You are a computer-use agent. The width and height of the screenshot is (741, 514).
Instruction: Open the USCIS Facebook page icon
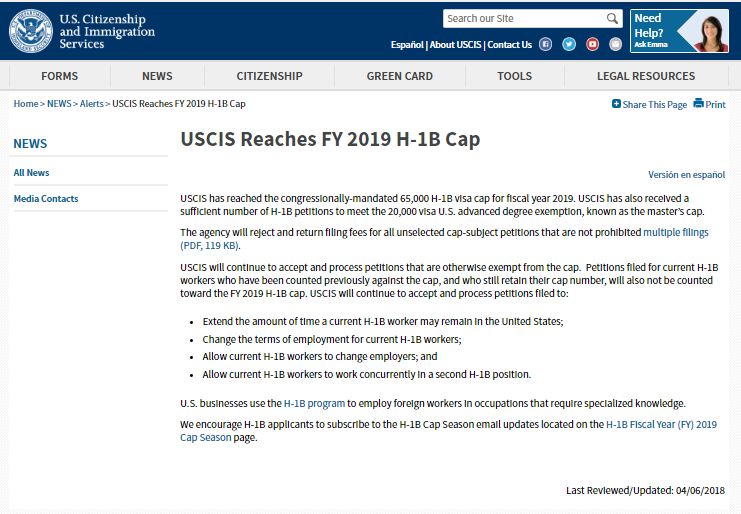click(x=546, y=44)
